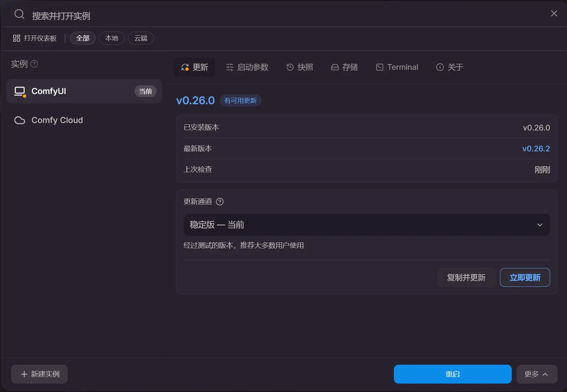
Task: Switch to the Terminal tab
Action: 397,67
